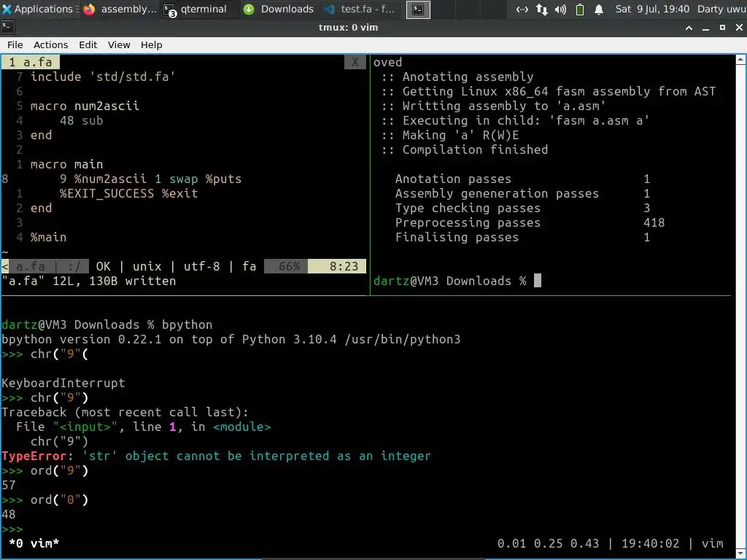Click the KeyboardInterrupt line
This screenshot has height=560, width=747.
pyautogui.click(x=63, y=383)
